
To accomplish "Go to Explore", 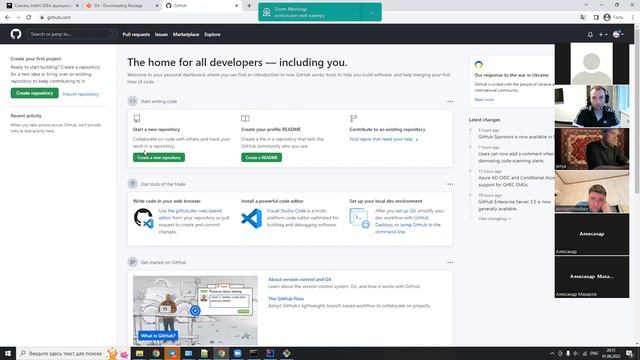I will pos(212,35).
